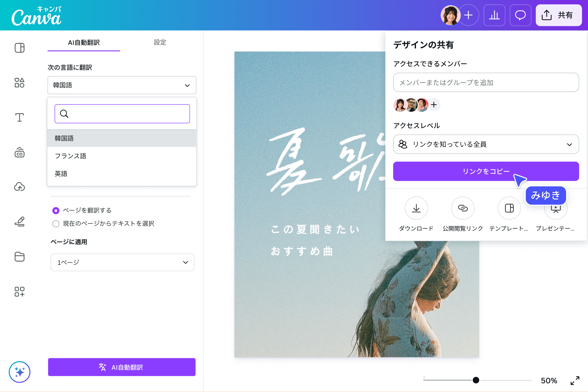Open the リンクを知っている全員 access dropdown
Image resolution: width=588 pixels, height=392 pixels.
point(486,144)
